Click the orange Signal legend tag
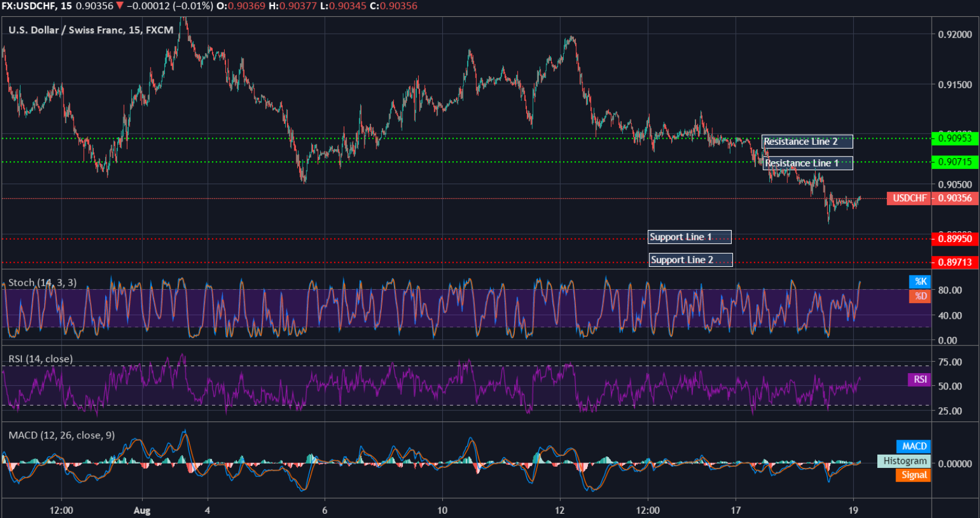 [914, 475]
